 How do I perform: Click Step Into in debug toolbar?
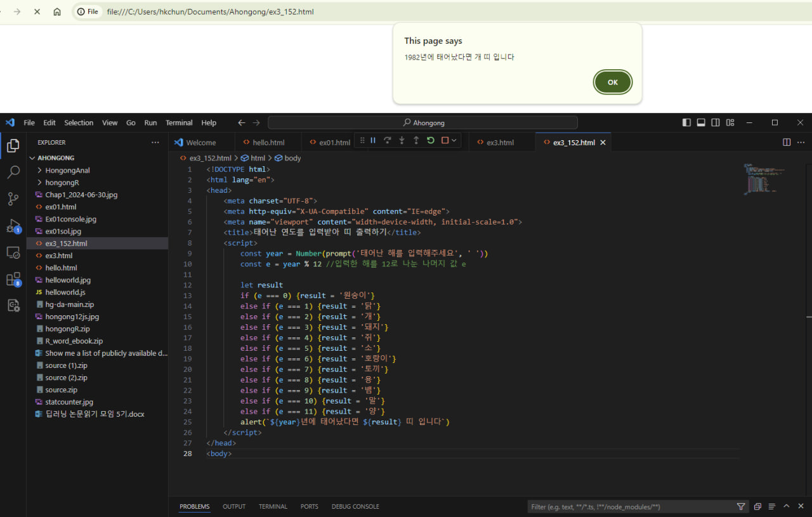[x=402, y=141]
